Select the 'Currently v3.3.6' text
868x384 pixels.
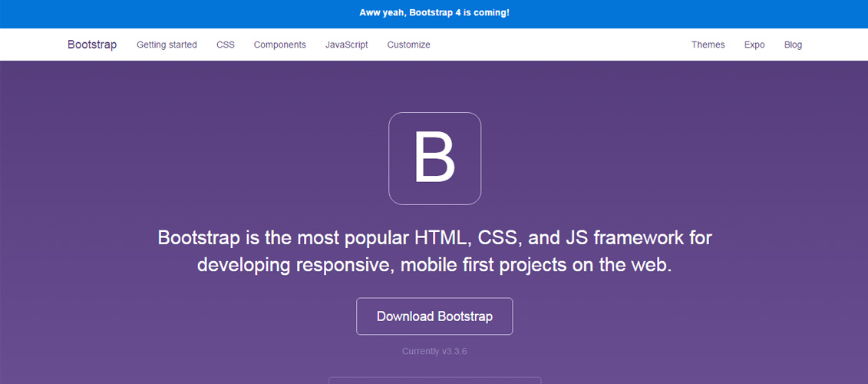pos(434,351)
